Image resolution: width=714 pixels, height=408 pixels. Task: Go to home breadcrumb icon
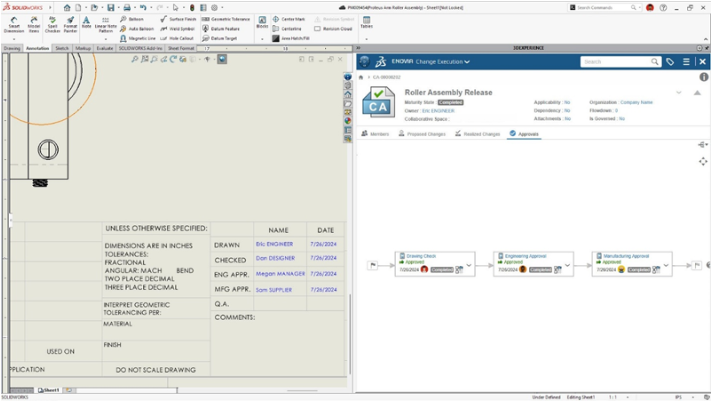click(361, 77)
